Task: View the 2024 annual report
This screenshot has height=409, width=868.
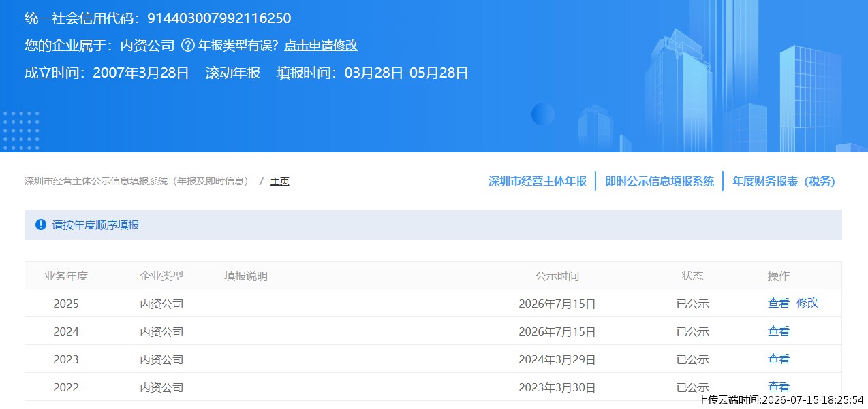Action: [779, 331]
